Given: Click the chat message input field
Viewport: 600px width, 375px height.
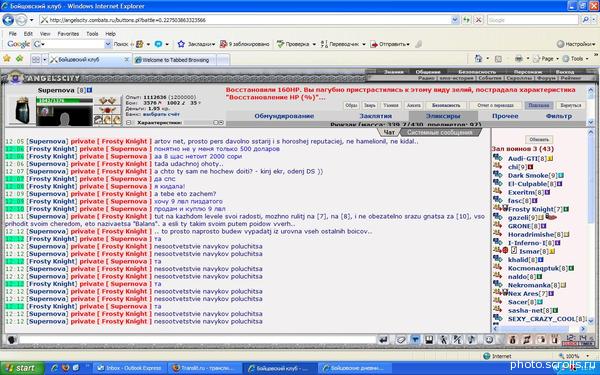Looking at the screenshot, I should point(197,340).
